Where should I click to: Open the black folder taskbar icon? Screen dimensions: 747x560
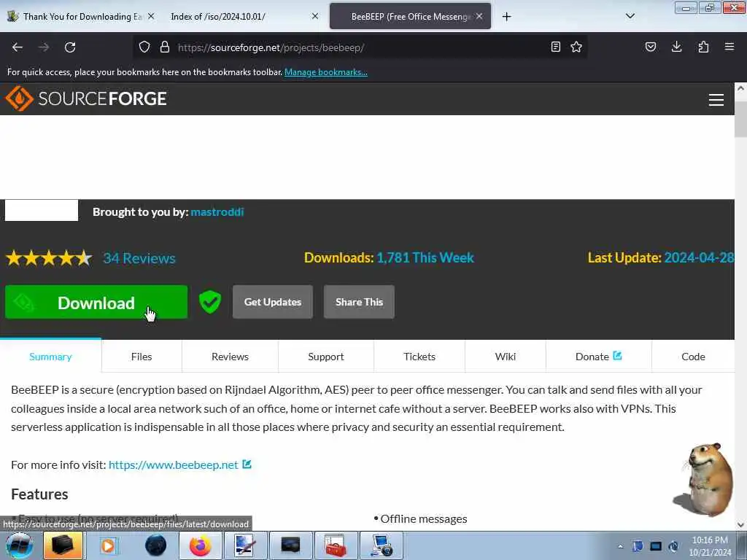[63, 545]
